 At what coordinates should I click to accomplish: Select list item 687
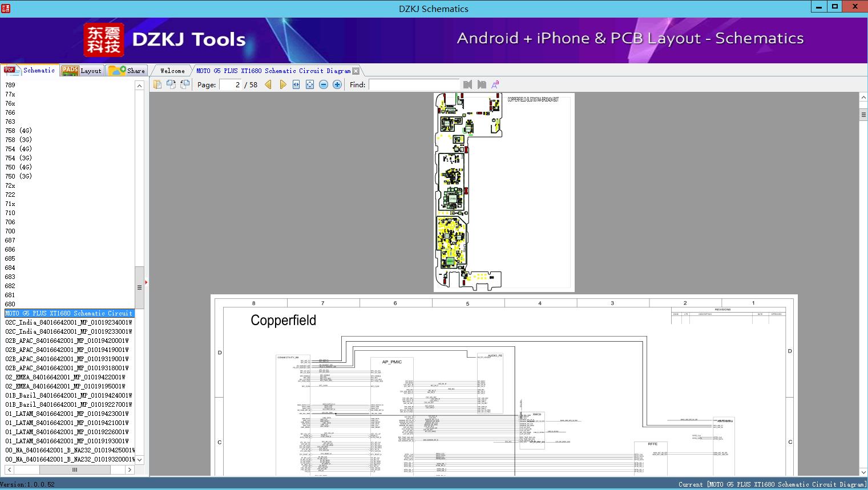click(x=10, y=240)
